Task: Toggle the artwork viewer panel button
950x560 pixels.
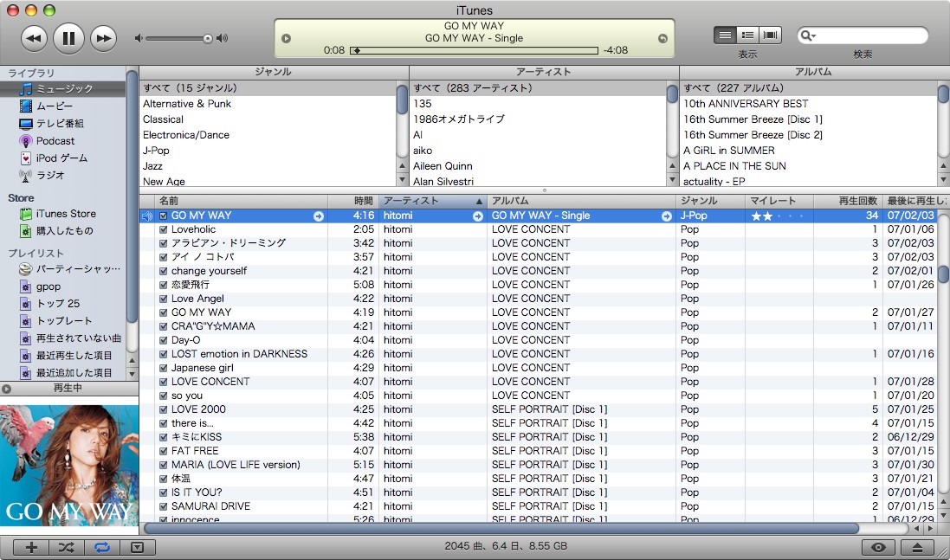Action: (x=138, y=547)
